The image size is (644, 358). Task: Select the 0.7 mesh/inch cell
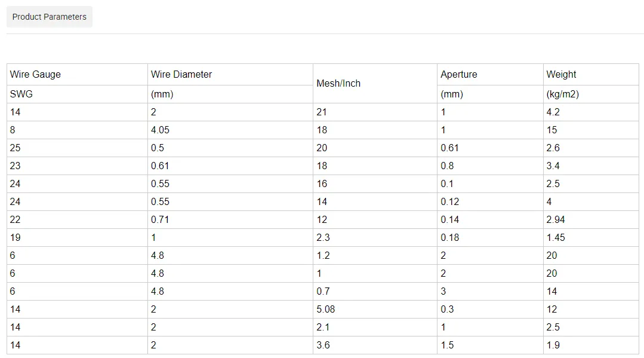click(x=323, y=291)
